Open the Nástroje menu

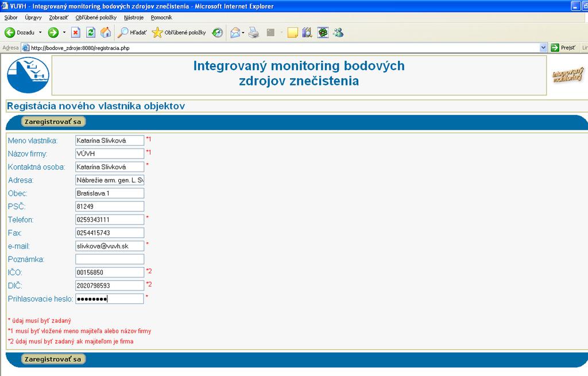click(134, 18)
